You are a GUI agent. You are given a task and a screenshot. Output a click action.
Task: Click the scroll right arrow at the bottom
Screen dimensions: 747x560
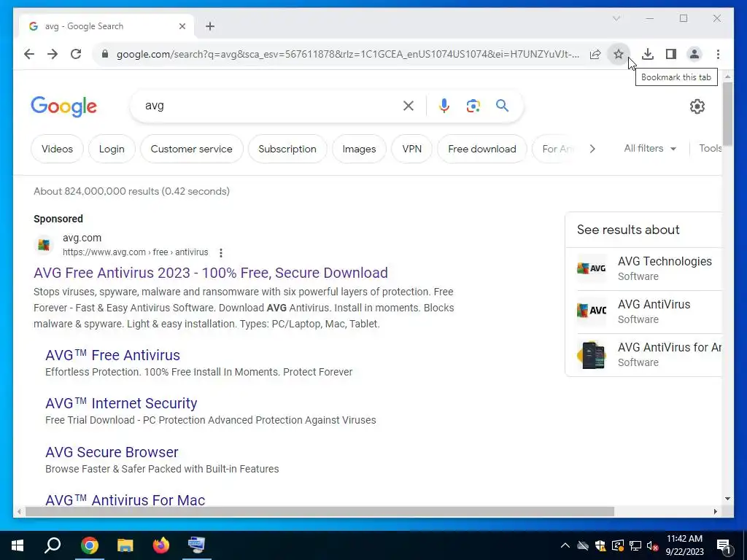(x=715, y=511)
